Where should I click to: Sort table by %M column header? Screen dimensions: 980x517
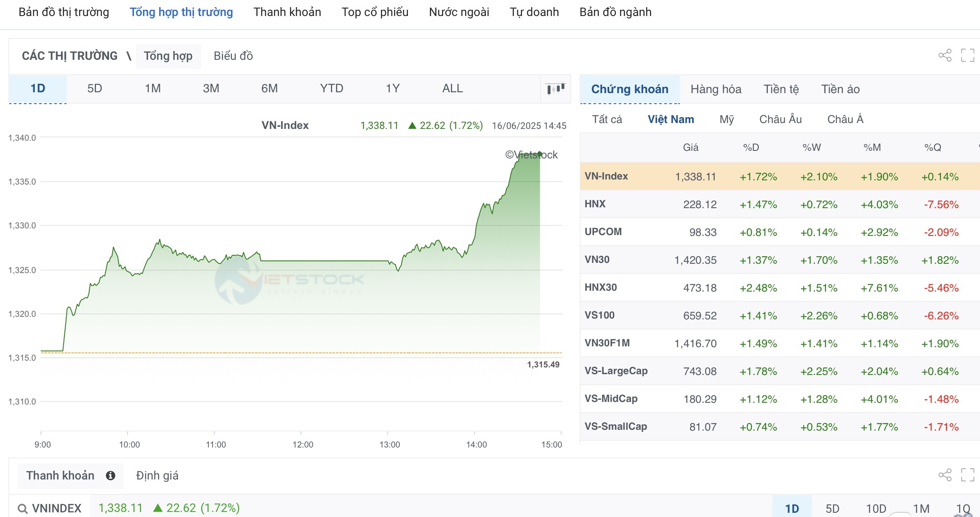[872, 147]
